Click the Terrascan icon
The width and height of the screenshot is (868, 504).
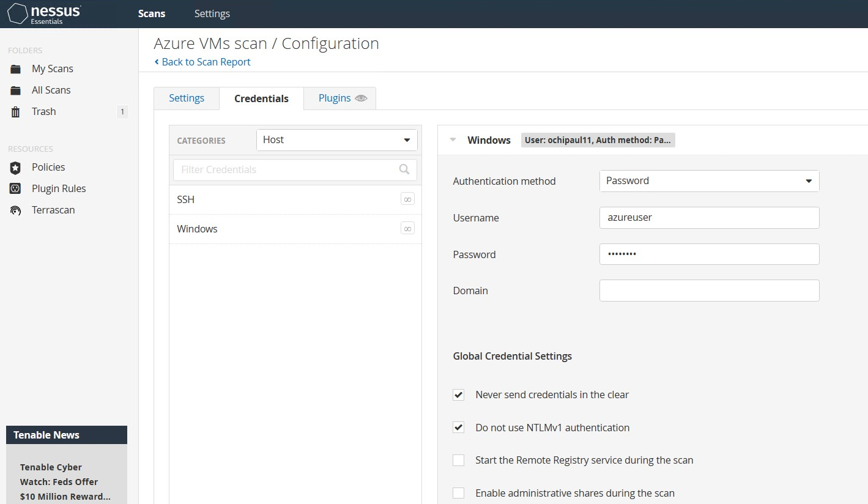pos(16,210)
